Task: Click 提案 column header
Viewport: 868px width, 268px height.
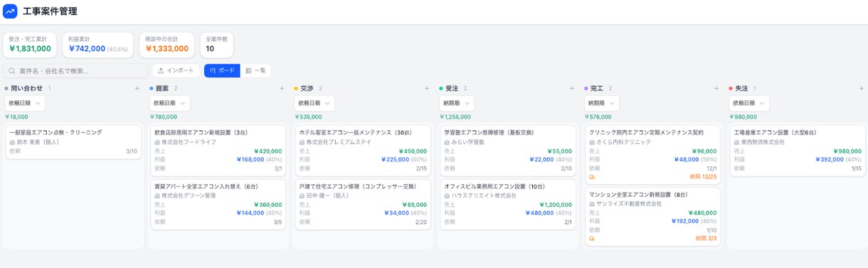Action: 162,88
